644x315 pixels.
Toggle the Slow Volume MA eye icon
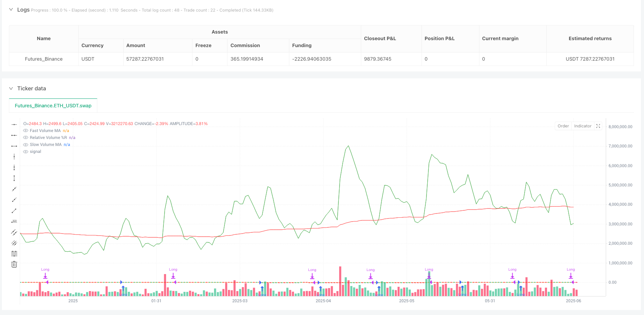click(x=25, y=145)
